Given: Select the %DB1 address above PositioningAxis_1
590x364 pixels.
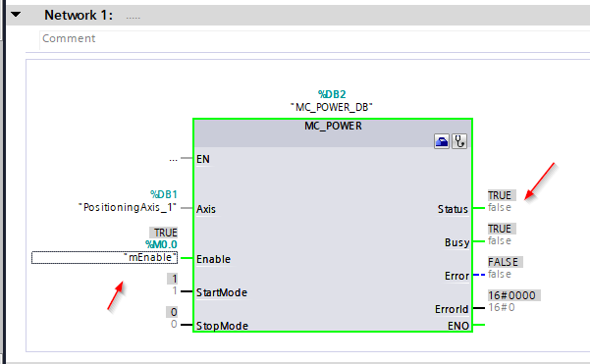Looking at the screenshot, I should 164,194.
